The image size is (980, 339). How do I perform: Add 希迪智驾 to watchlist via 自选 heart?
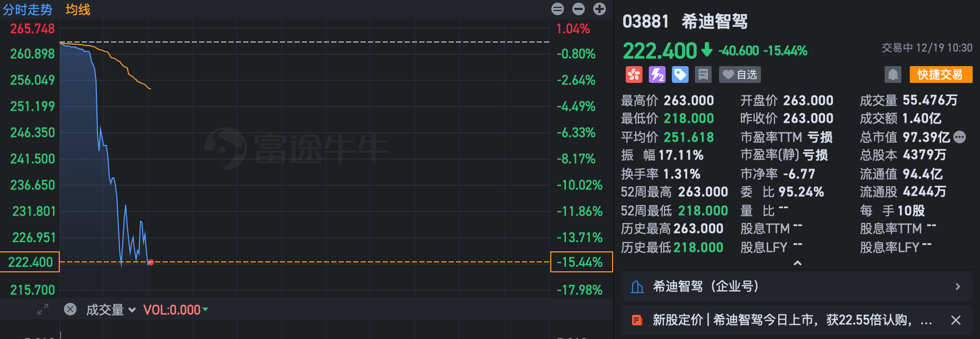click(x=739, y=75)
